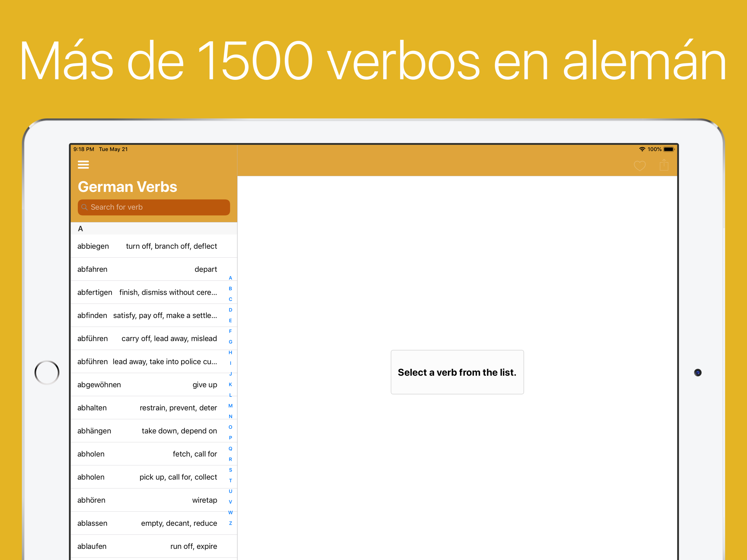This screenshot has width=747, height=560.
Task: Select the verb abhören
Action: tap(154, 500)
